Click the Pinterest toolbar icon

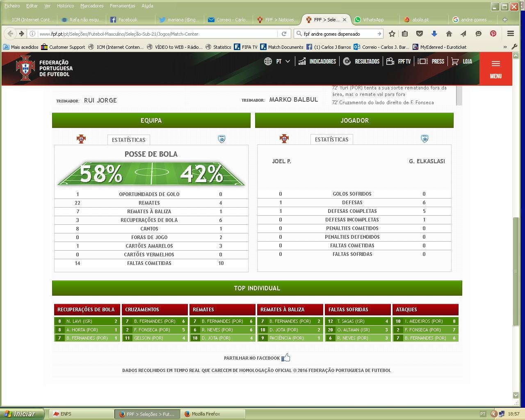(493, 34)
